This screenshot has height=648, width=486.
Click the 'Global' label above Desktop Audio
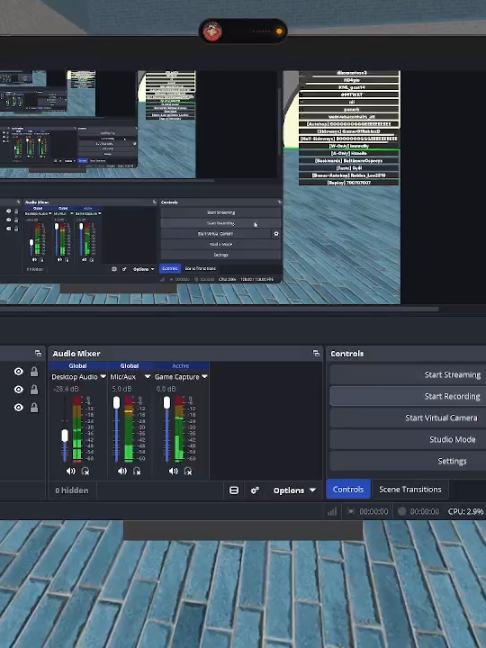(x=78, y=366)
